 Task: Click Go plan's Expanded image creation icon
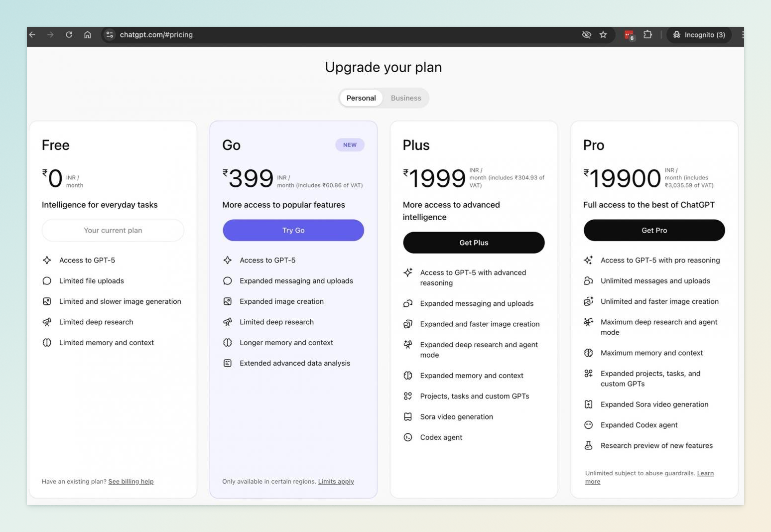[228, 301]
